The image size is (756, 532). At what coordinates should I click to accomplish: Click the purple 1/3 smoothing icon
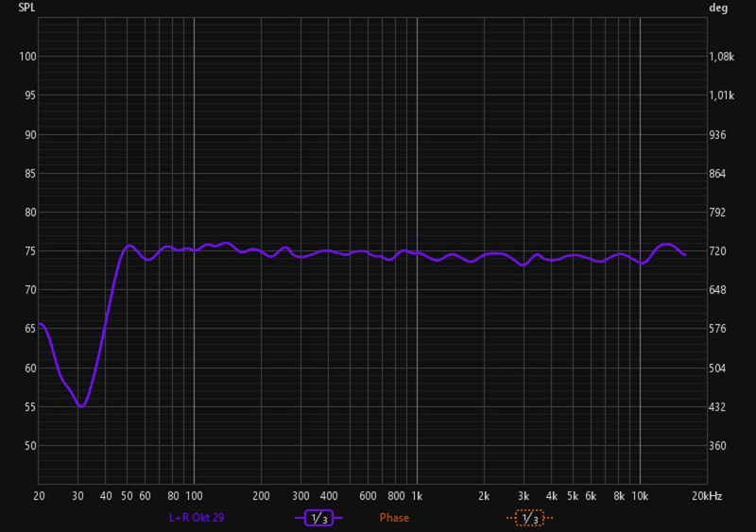[x=318, y=518]
